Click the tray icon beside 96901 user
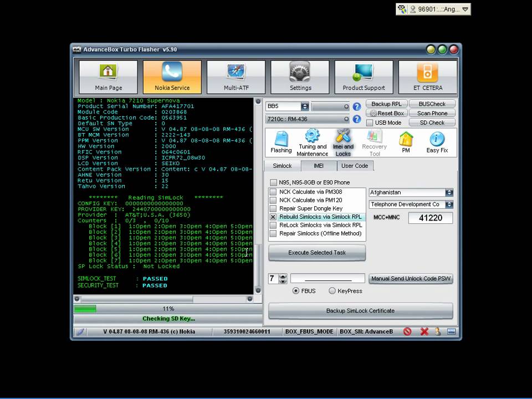 coord(402,9)
